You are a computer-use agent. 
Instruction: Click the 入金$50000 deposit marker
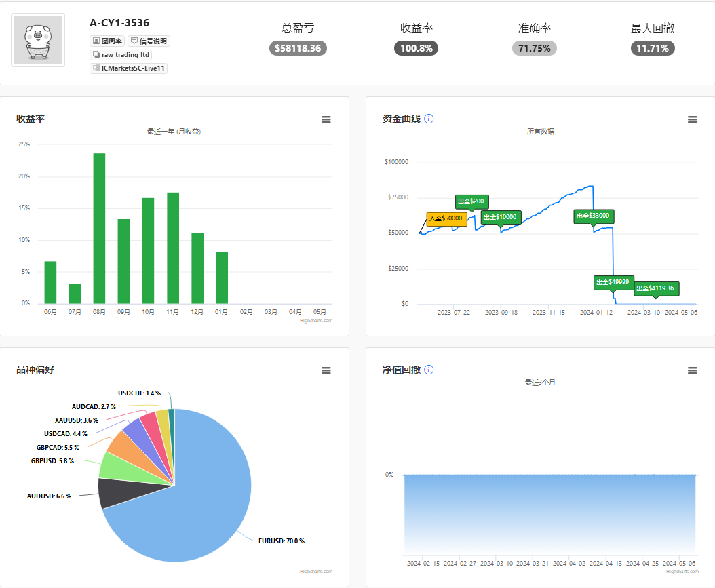(x=446, y=218)
